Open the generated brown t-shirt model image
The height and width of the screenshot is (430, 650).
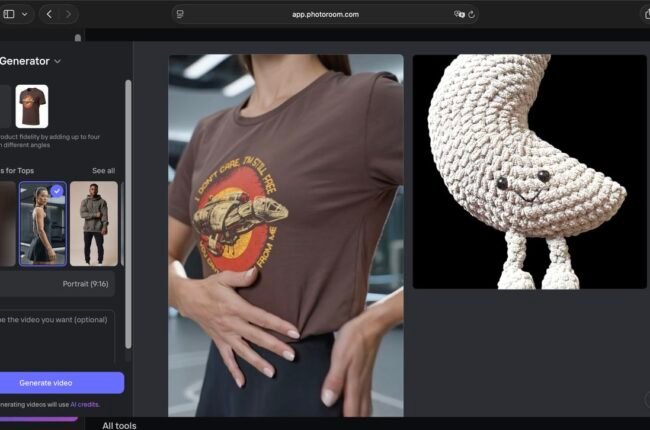pyautogui.click(x=286, y=235)
